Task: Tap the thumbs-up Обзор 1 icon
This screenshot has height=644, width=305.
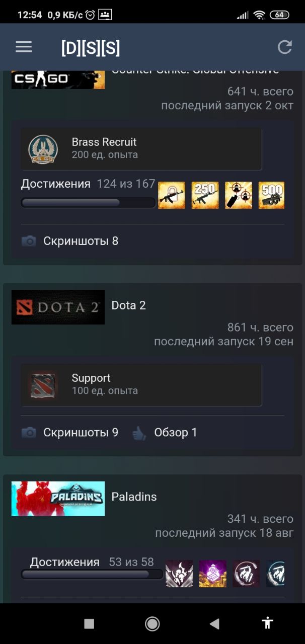Action: pyautogui.click(x=139, y=433)
